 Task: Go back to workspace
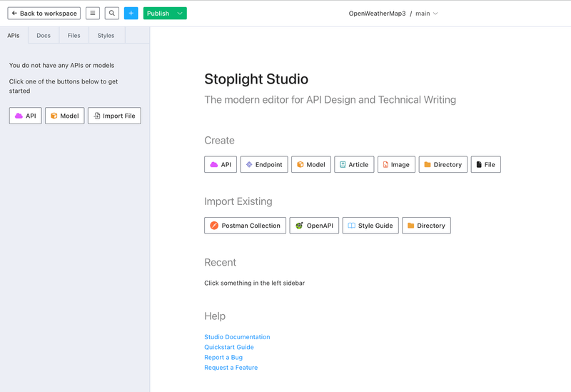click(x=44, y=14)
